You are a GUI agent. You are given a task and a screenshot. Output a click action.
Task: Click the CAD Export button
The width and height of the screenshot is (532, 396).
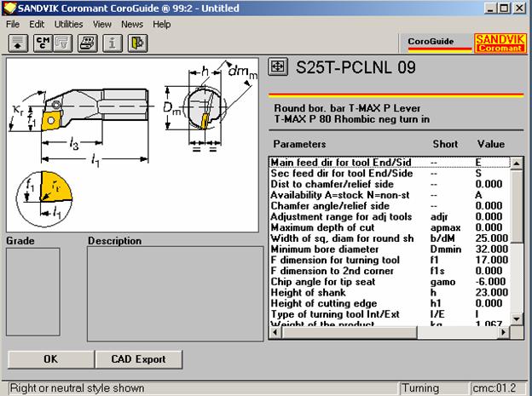coord(139,359)
